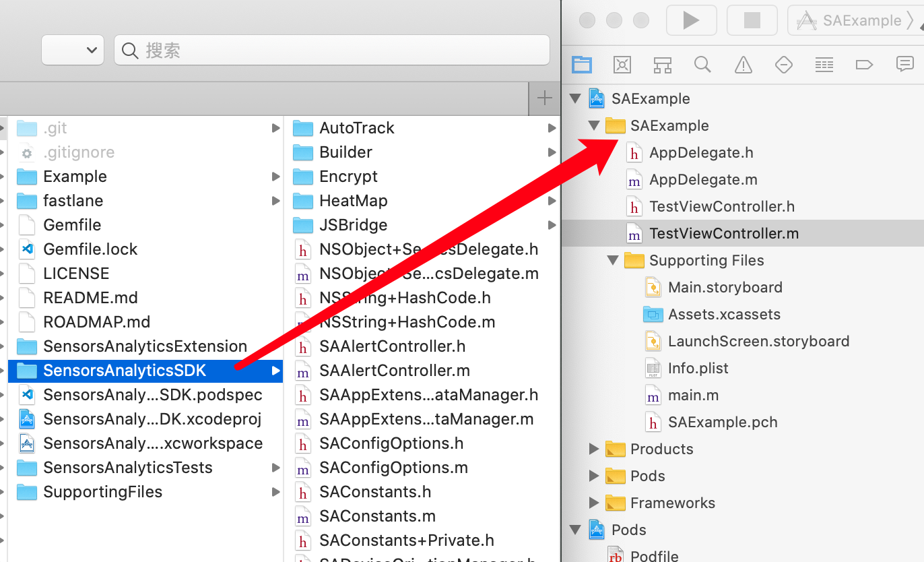The width and height of the screenshot is (924, 562).
Task: Show the Issue navigator warning triangle
Action: click(743, 65)
